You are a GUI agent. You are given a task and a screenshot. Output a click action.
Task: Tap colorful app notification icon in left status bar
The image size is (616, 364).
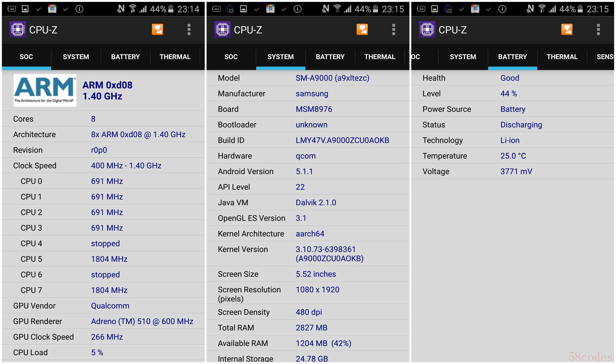tap(52, 9)
